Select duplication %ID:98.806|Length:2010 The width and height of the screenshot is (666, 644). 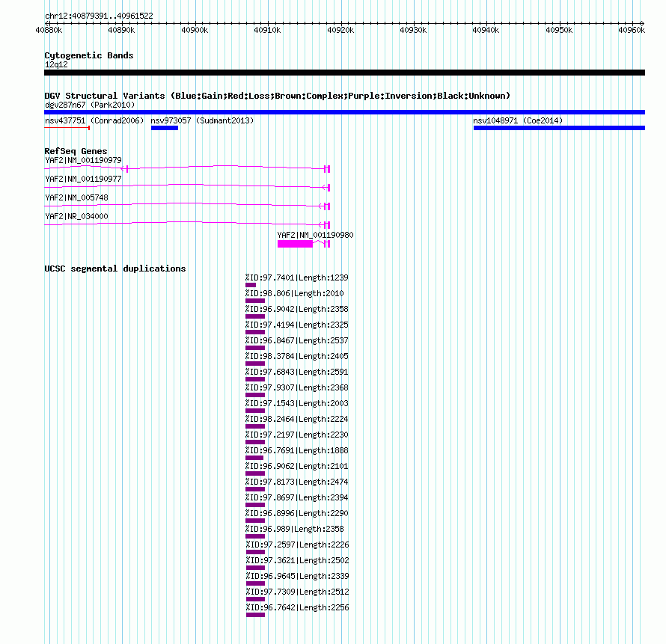255,301
